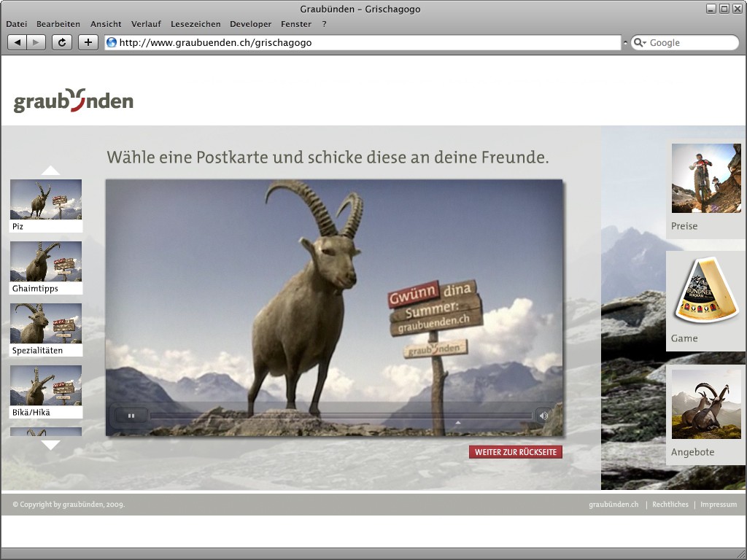Open the Angebote ibex tile

click(x=706, y=414)
